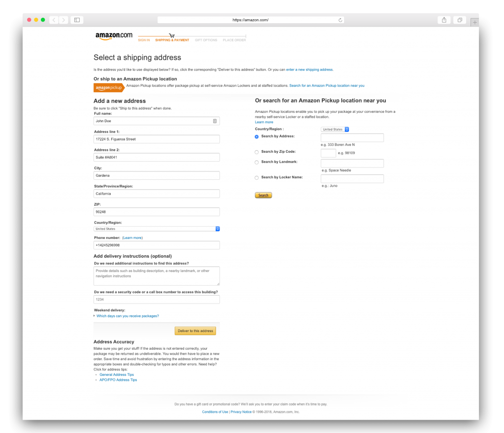Image resolution: width=504 pixels, height=433 pixels.
Task: Click the Search by Landmark text box
Action: coord(352,163)
